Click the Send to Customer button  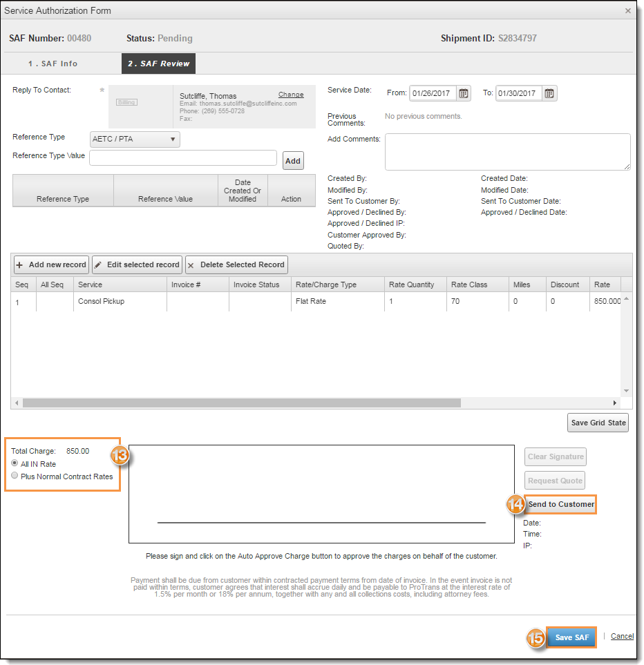[561, 504]
